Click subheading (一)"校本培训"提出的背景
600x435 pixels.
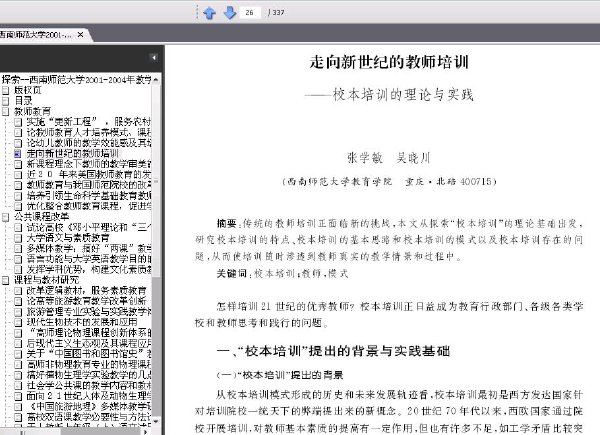pos(280,375)
